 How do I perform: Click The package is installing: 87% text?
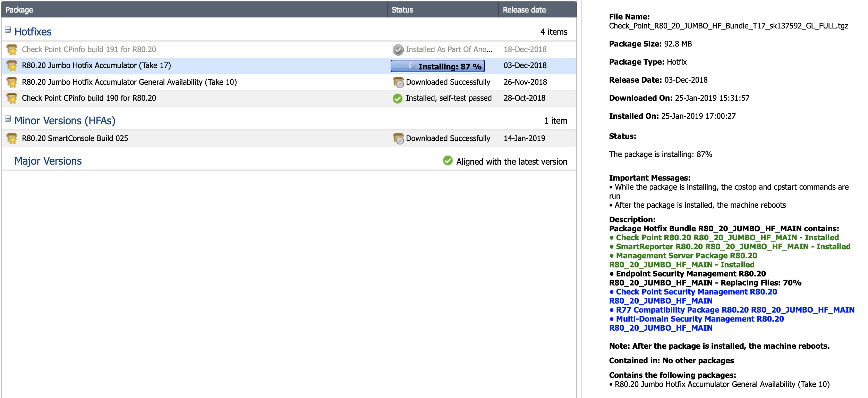661,154
